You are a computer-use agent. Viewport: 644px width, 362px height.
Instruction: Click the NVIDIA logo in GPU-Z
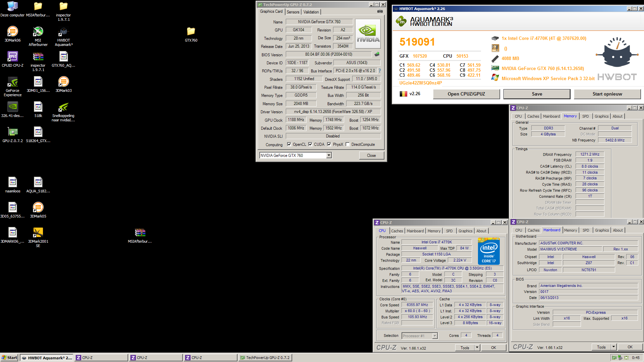pos(368,34)
